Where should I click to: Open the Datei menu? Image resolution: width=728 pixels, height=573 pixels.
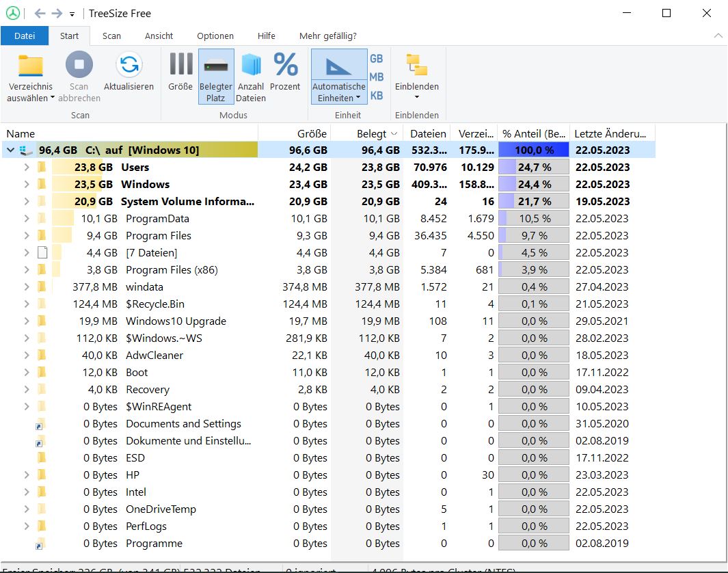(25, 36)
